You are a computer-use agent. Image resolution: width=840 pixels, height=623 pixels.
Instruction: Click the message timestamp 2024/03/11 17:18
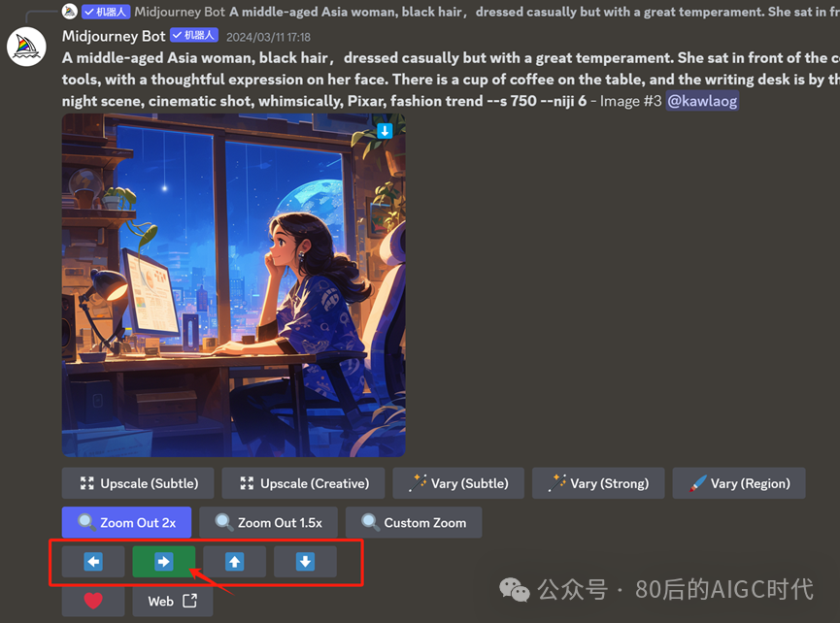[x=268, y=37]
